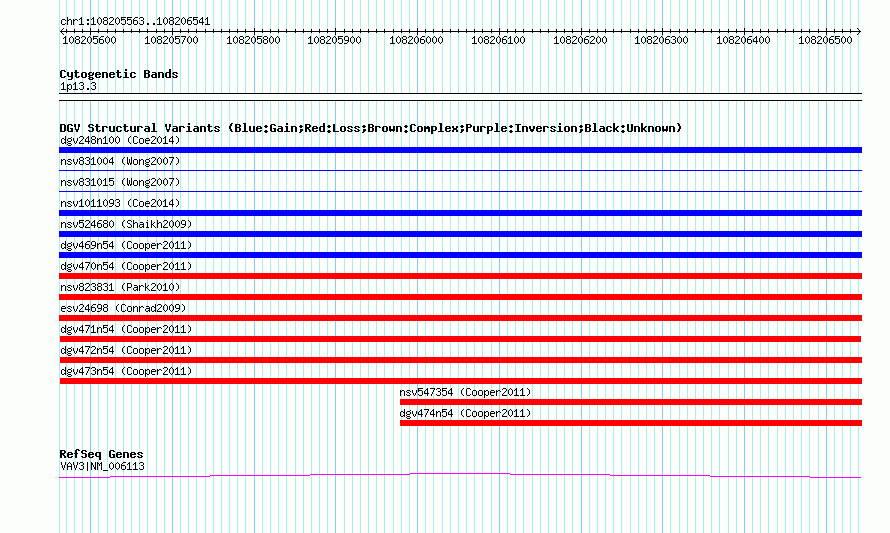Click the red loss bar for esv24698
Viewport: 890px width, 533px height.
pyautogui.click(x=460, y=318)
